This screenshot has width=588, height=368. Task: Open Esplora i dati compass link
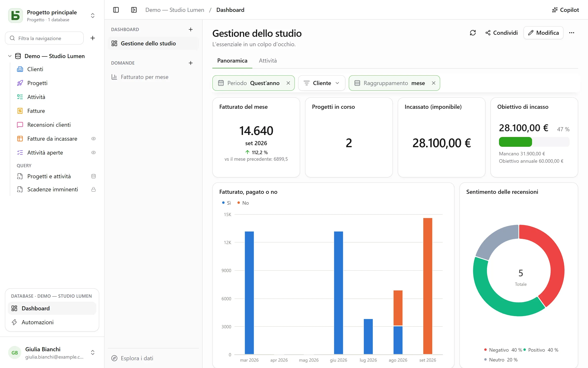(x=133, y=358)
